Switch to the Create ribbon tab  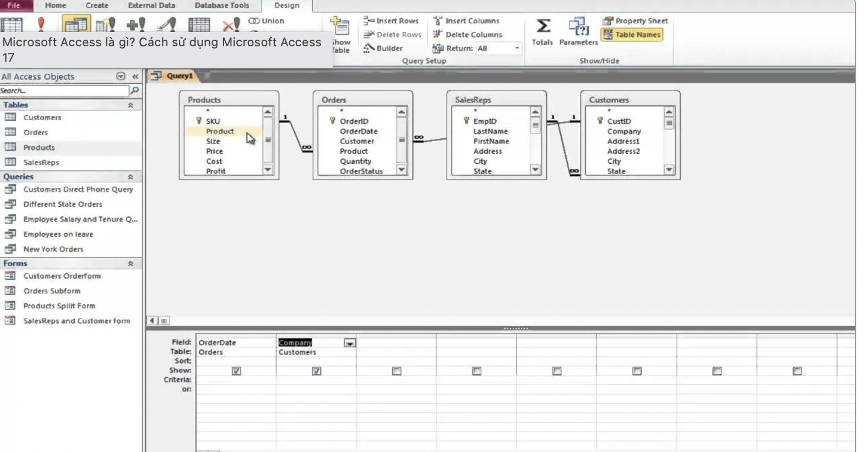pos(97,6)
